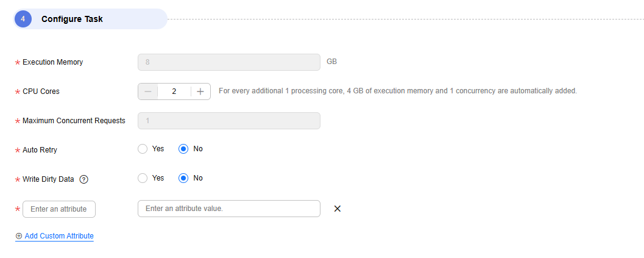Click the Execution Memory input box

coord(229,62)
